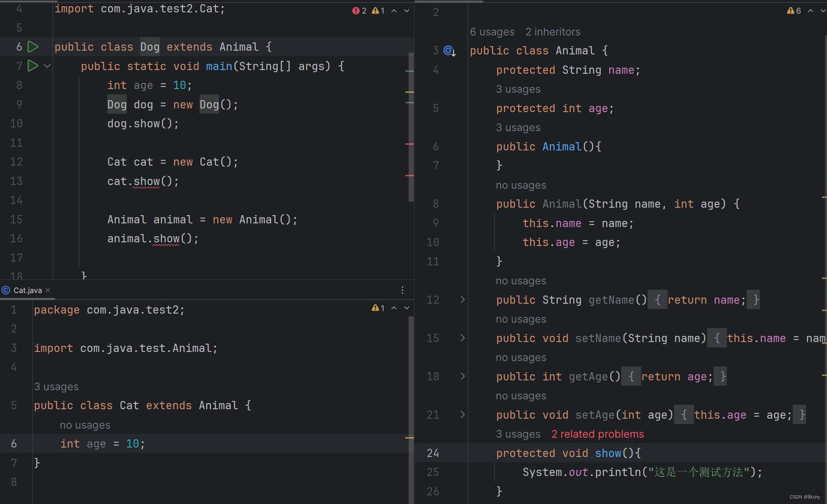Click '2 inheritors' hint above Animal class
The height and width of the screenshot is (504, 827).
tap(553, 32)
